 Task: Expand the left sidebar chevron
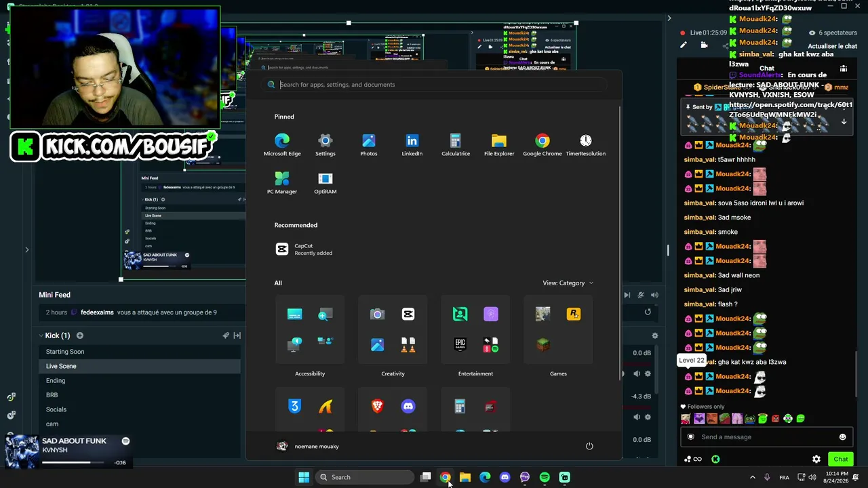click(x=26, y=249)
